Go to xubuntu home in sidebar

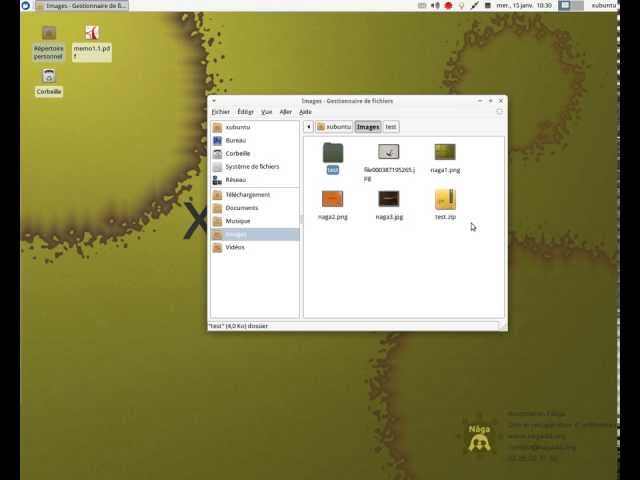tap(255, 127)
